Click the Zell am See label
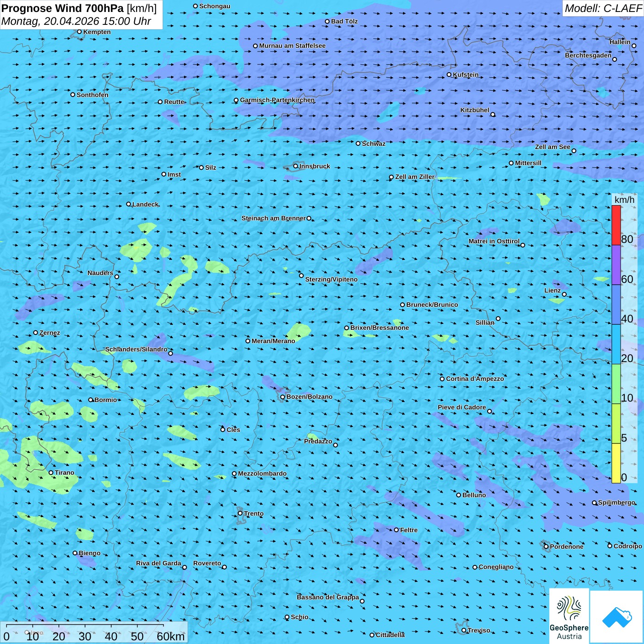 coord(552,147)
